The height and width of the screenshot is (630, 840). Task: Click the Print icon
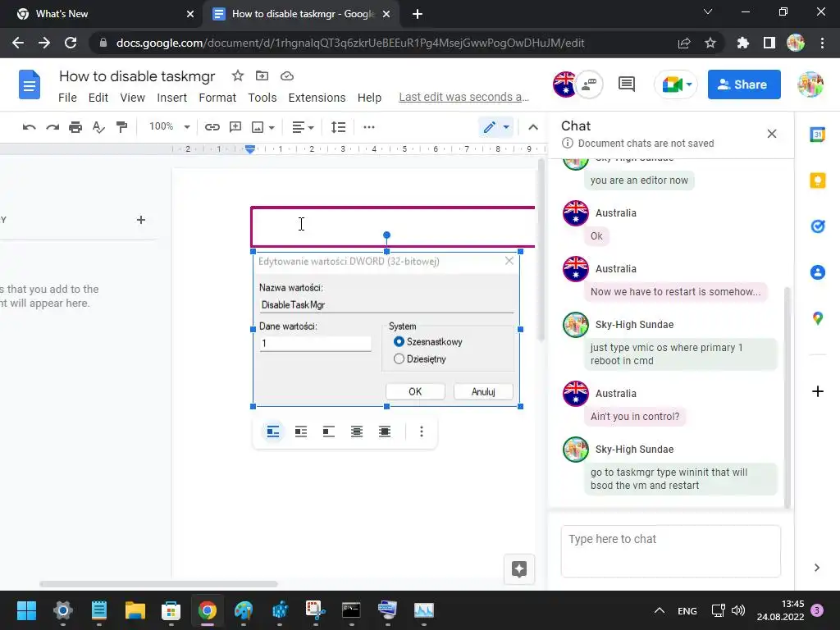tap(75, 127)
